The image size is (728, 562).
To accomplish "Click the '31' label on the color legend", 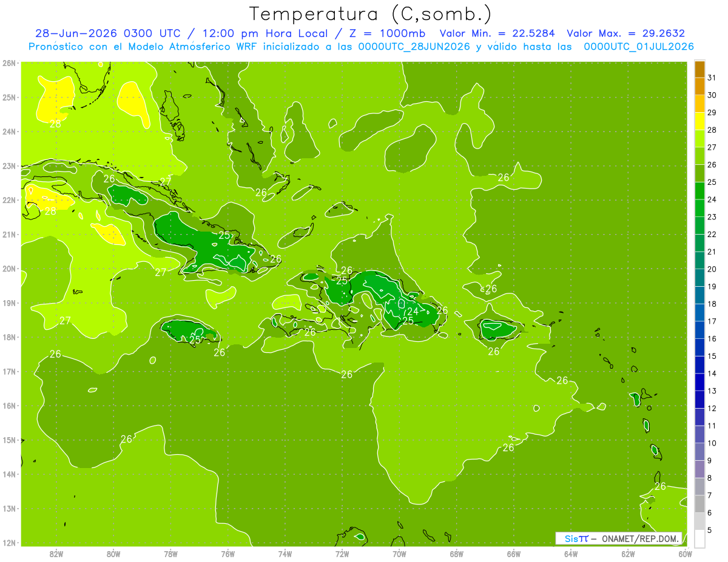I will (x=712, y=78).
